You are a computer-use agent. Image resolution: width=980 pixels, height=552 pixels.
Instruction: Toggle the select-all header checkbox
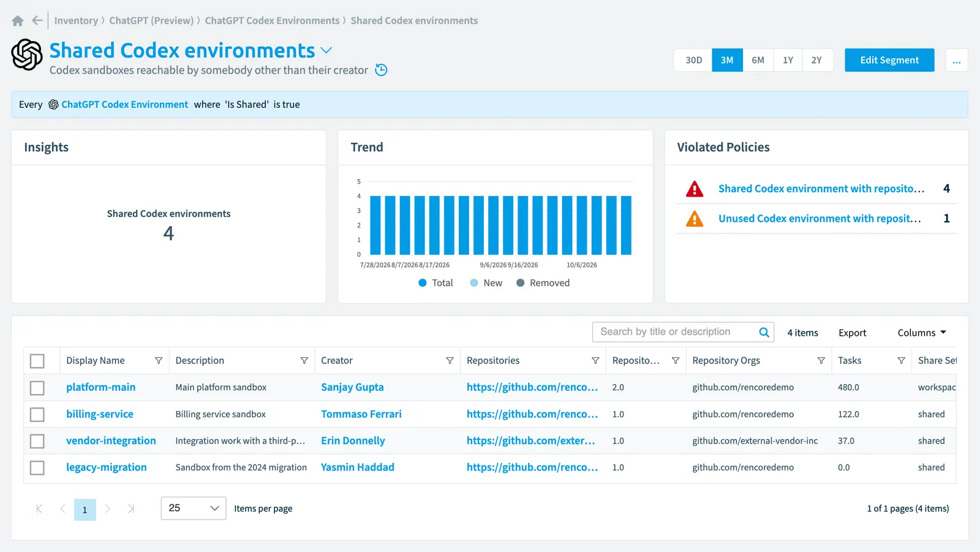point(37,361)
